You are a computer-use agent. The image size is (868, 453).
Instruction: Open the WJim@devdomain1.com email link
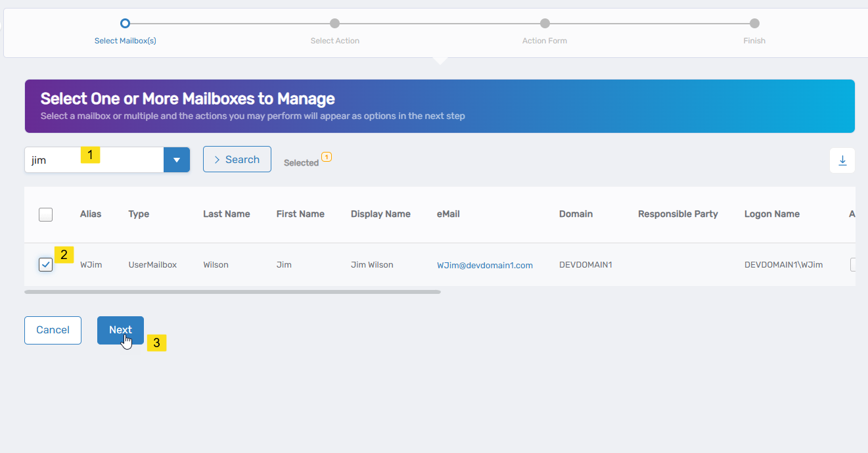pos(484,266)
